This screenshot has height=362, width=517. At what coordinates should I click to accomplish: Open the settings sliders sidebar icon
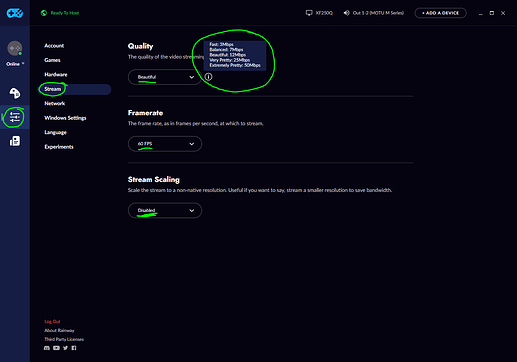click(x=15, y=117)
